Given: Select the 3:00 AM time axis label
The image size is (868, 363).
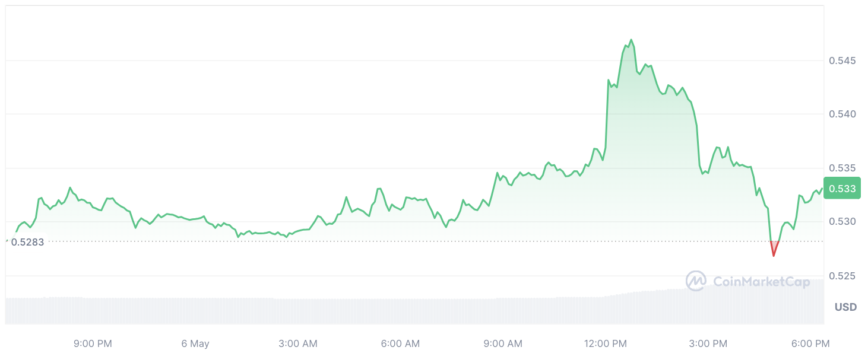Looking at the screenshot, I should click(x=297, y=343).
